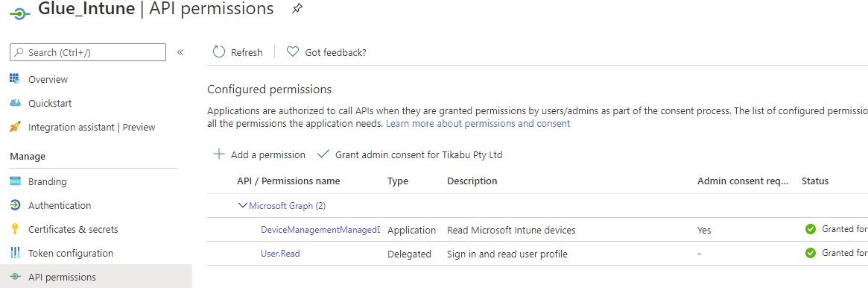Click the Description column header

coord(472,181)
